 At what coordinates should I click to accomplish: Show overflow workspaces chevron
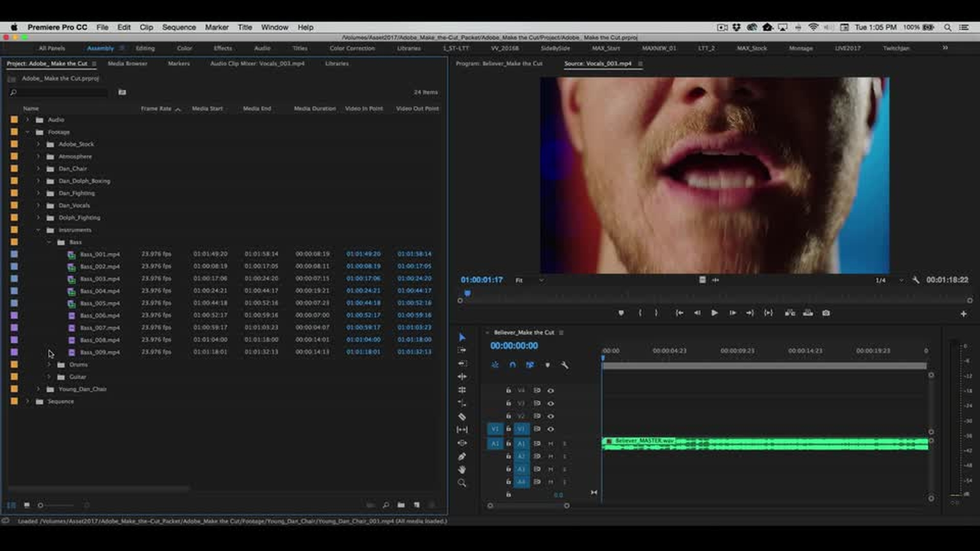pyautogui.click(x=945, y=48)
